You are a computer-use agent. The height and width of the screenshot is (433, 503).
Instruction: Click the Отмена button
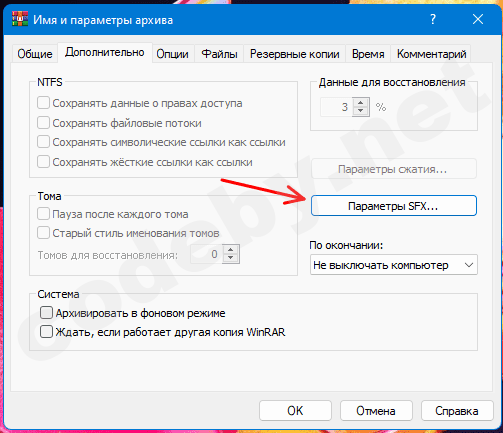(x=376, y=411)
